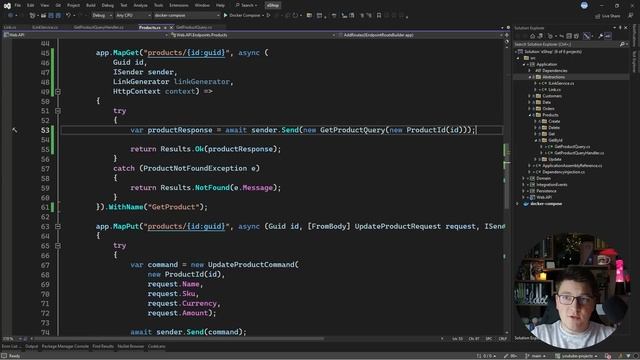Click the Start Without Debugging outline play icon

pos(268,16)
